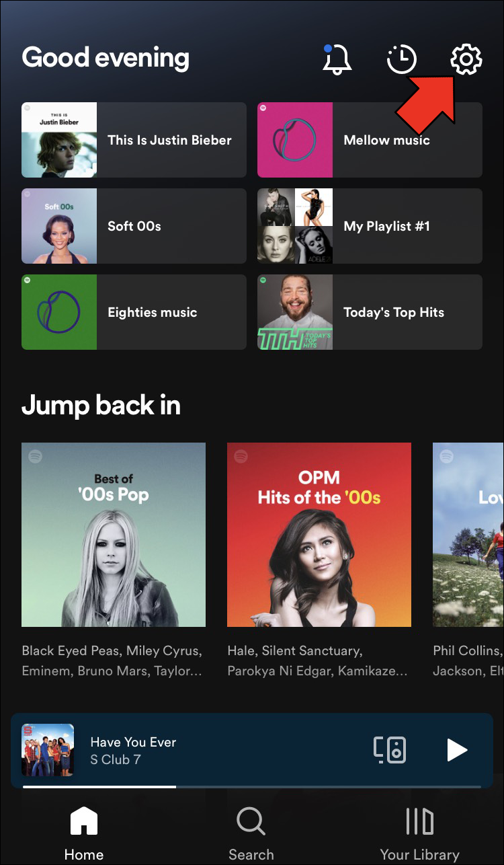
Task: Go to the Home tab
Action: coord(84,834)
